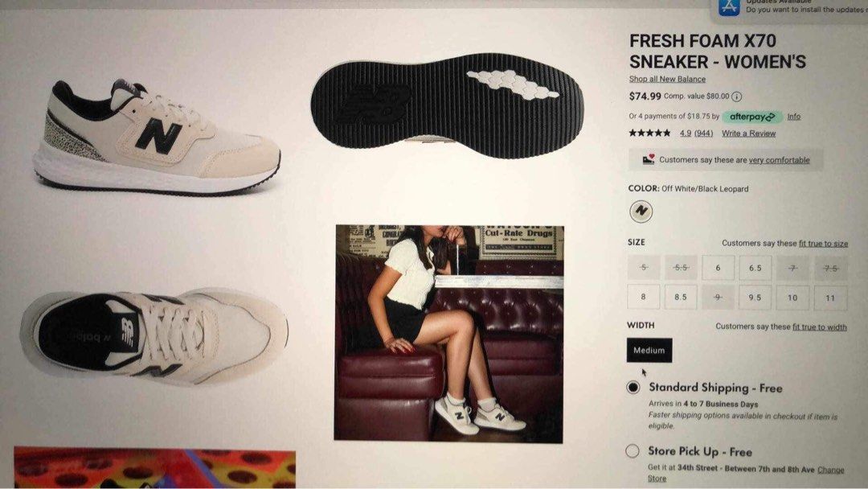Click the comp. value info icon
Screen dimensions: 868x489
(x=737, y=97)
